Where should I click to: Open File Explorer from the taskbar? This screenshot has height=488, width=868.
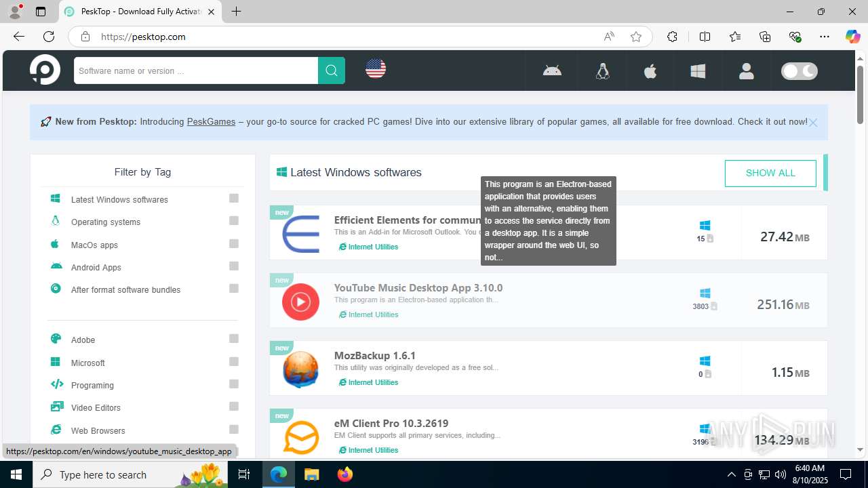(311, 474)
